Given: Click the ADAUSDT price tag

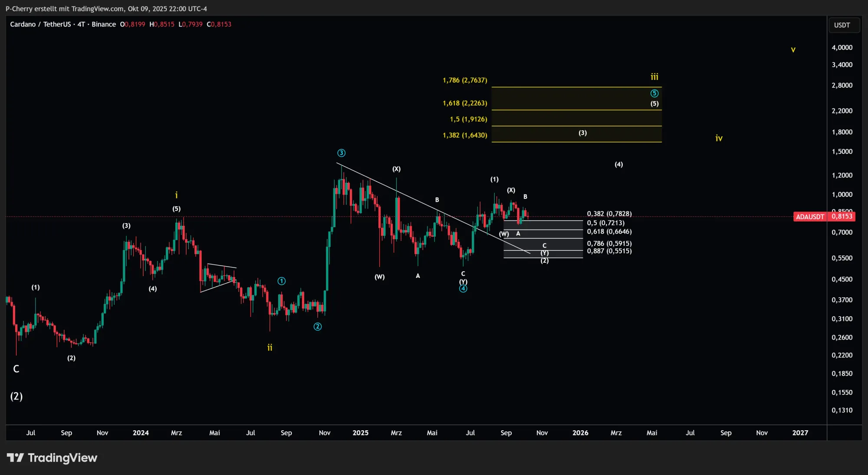Looking at the screenshot, I should pyautogui.click(x=810, y=217).
